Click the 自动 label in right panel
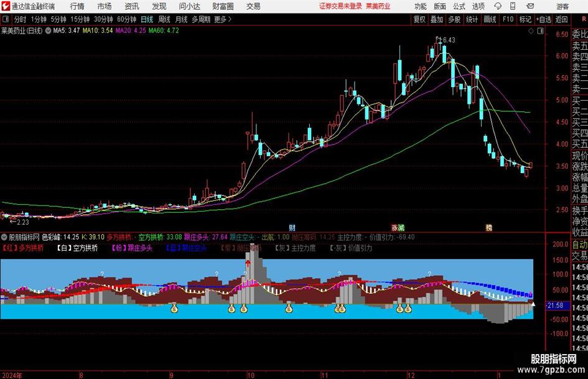 click(x=580, y=245)
